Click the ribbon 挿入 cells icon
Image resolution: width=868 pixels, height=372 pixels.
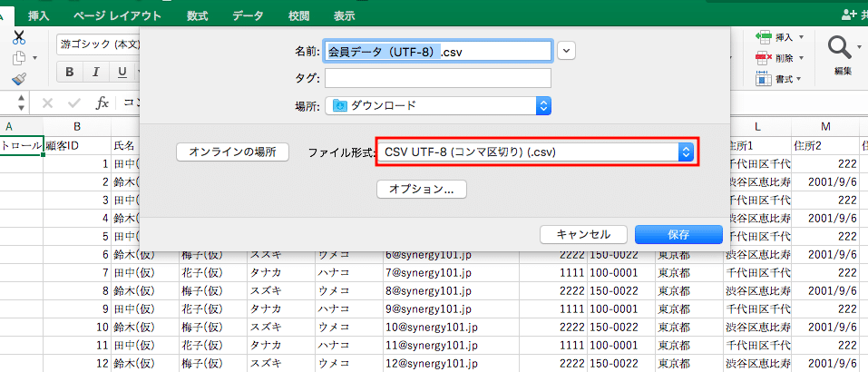click(764, 37)
